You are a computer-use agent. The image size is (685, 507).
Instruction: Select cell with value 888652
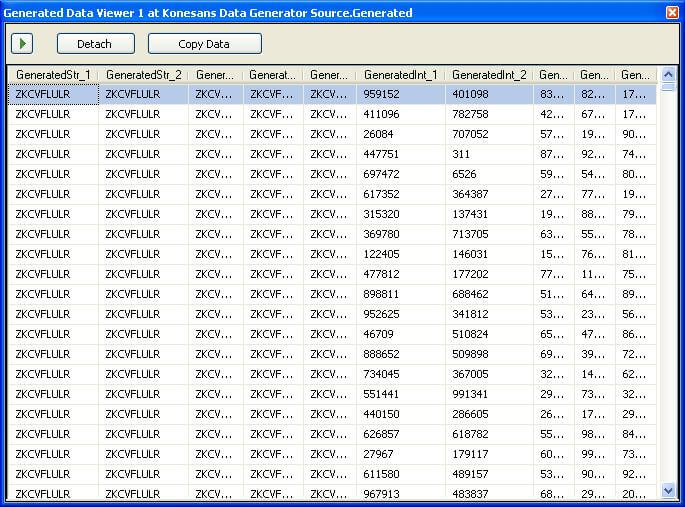pos(401,355)
